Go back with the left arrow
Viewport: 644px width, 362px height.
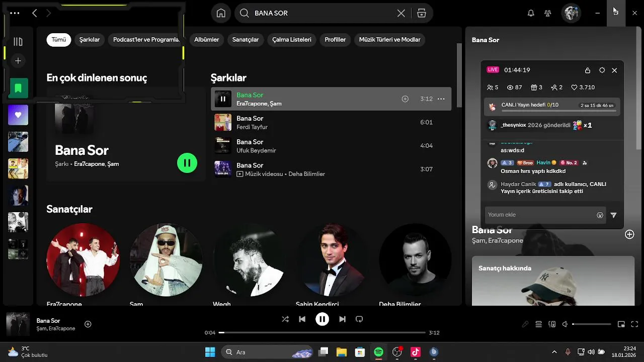(x=34, y=13)
